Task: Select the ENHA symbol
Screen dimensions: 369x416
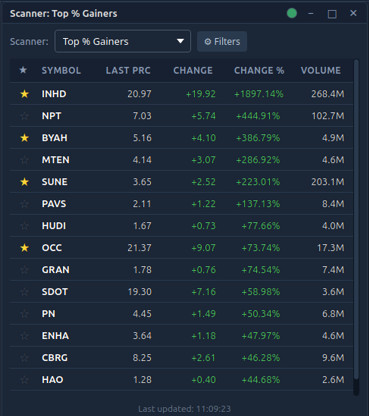Action: click(x=55, y=336)
